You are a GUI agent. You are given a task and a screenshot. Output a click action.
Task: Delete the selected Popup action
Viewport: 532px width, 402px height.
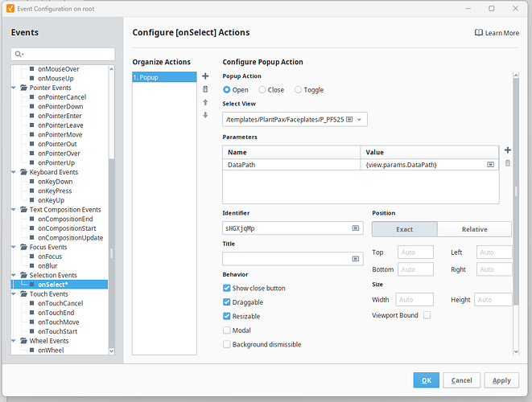pos(205,89)
